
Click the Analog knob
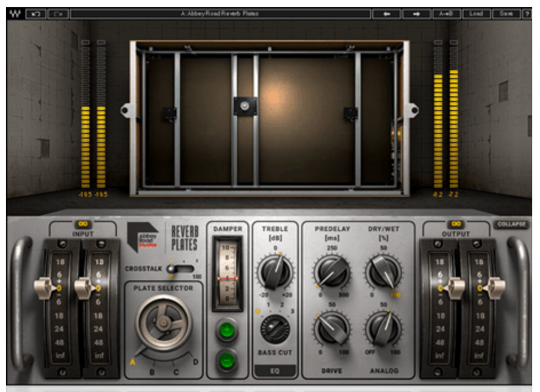pos(384,329)
